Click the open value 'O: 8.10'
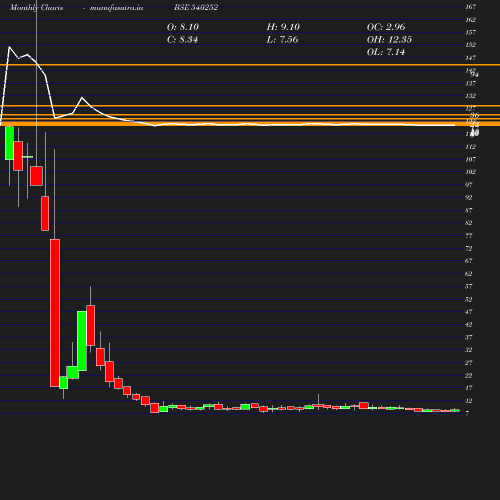This screenshot has height=500, width=500. pos(183,27)
